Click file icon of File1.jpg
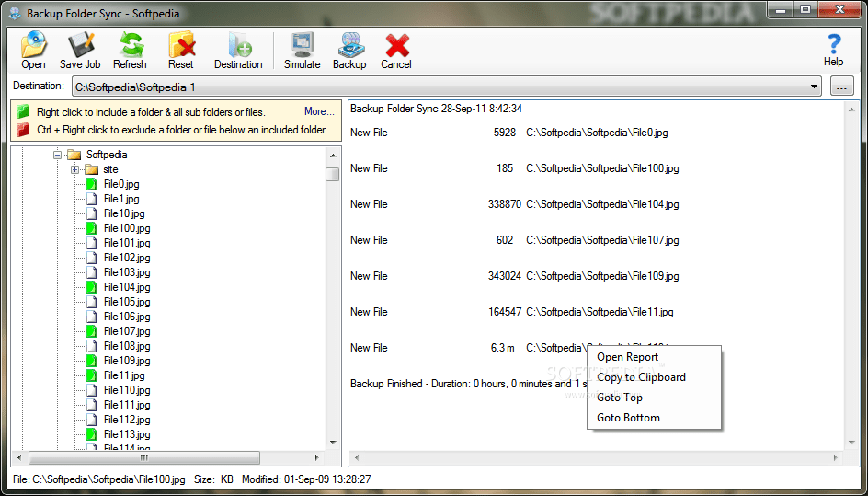 point(91,199)
